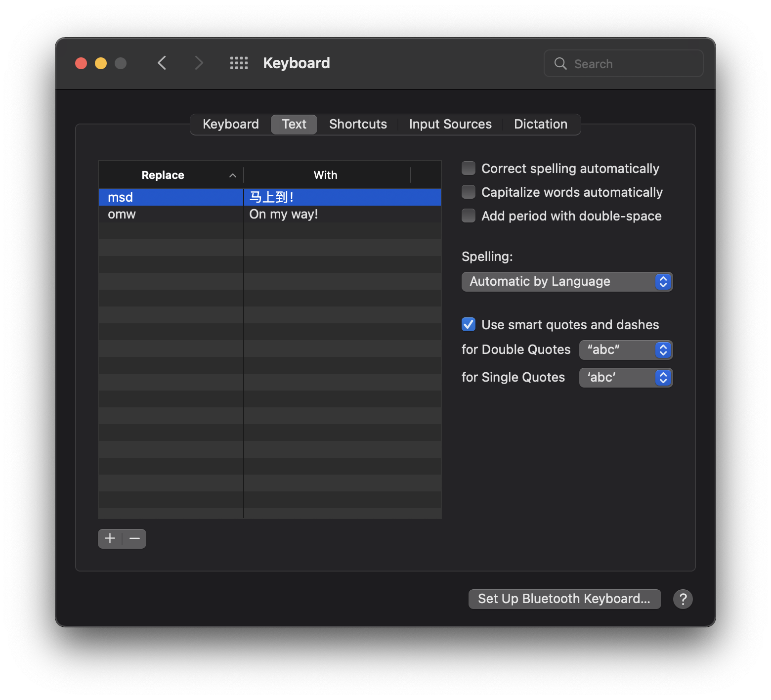771x700 pixels.
Task: Click Set Up Bluetooth Keyboard button
Action: coord(564,599)
